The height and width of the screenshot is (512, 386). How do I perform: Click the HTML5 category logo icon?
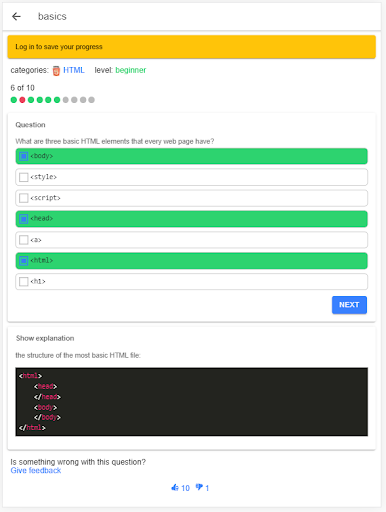pyautogui.click(x=56, y=71)
